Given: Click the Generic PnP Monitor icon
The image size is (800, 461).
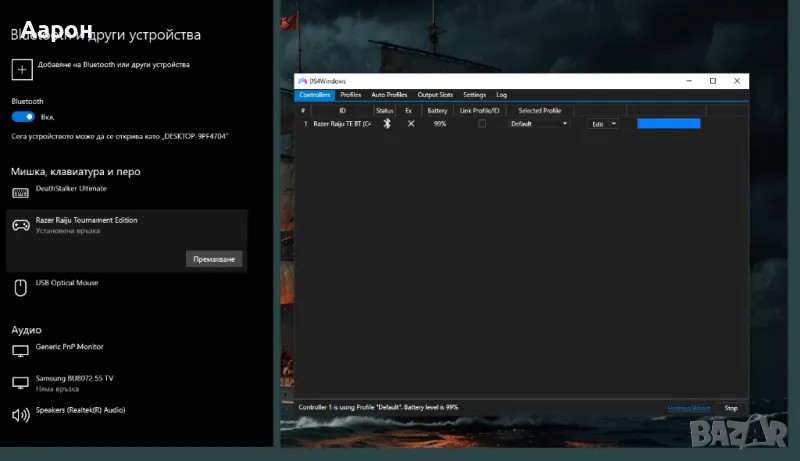Looking at the screenshot, I should click(20, 351).
